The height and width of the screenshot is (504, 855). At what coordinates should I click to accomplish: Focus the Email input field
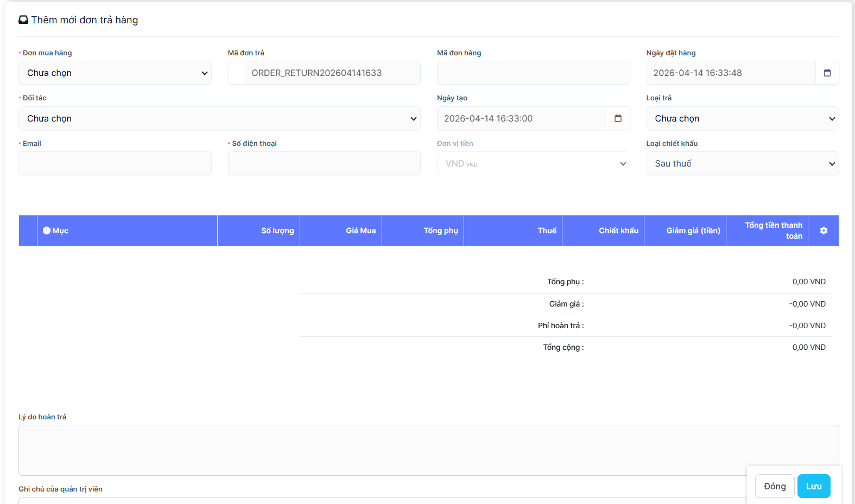[115, 163]
